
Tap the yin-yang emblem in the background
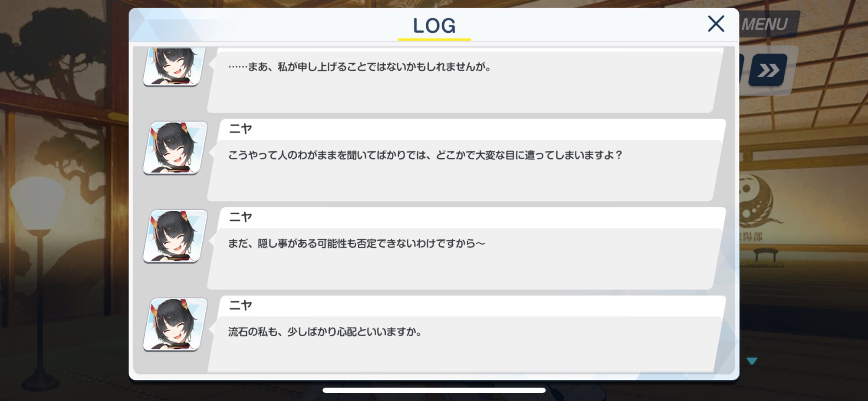(757, 201)
